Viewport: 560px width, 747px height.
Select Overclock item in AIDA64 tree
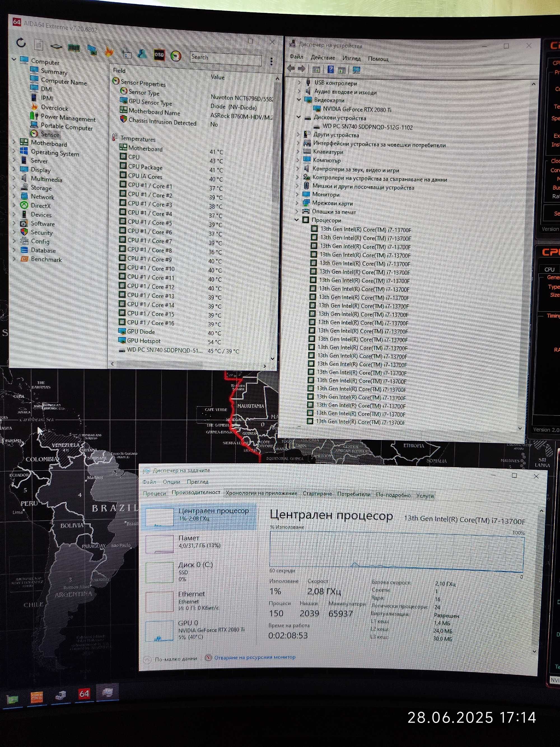click(x=54, y=108)
